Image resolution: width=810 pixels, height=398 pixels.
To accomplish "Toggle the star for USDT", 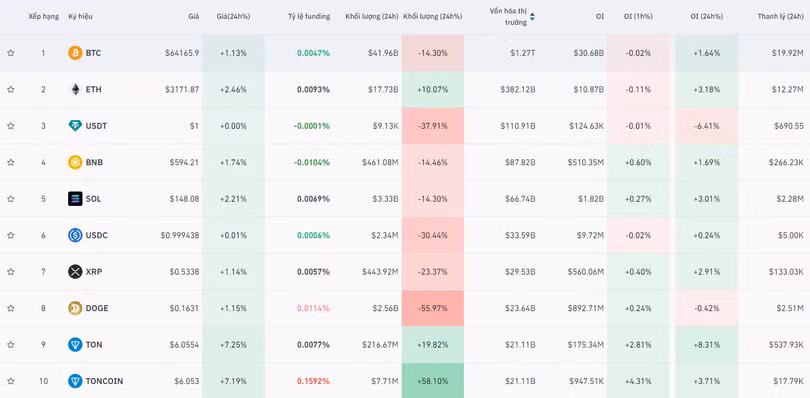I will (x=10, y=126).
